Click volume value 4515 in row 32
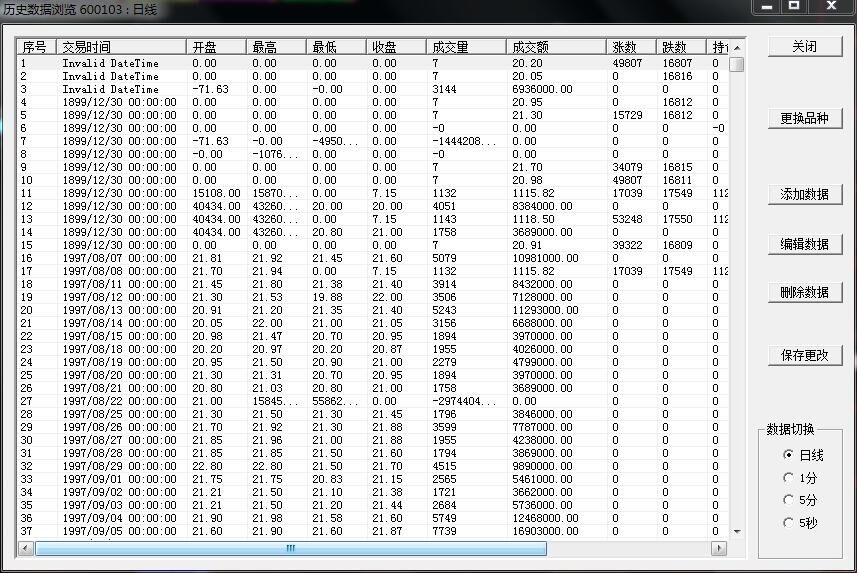857x573 pixels. pyautogui.click(x=444, y=466)
